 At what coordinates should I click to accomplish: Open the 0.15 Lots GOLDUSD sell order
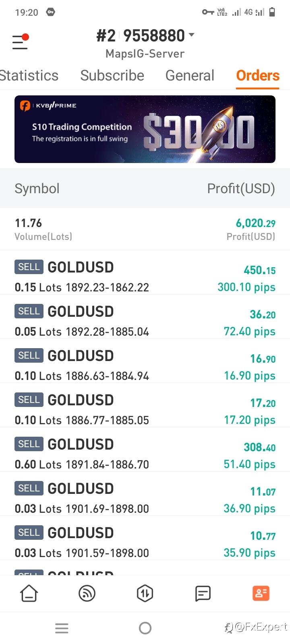145,277
